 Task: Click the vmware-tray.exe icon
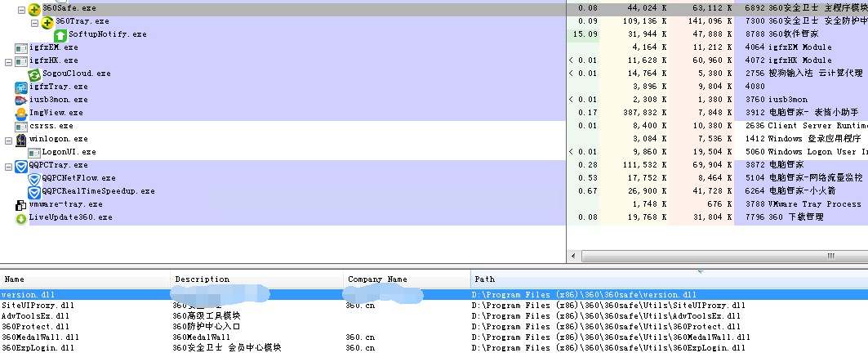click(x=21, y=206)
